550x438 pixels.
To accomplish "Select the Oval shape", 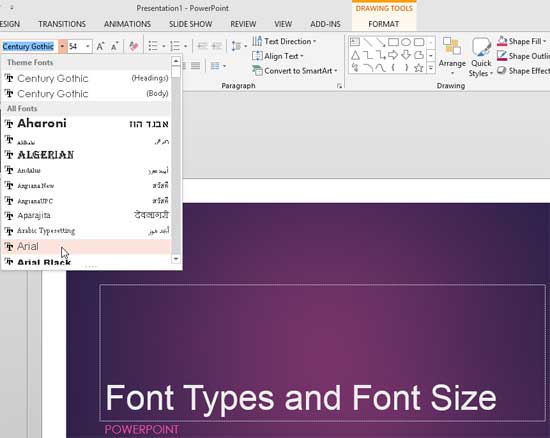I will (x=406, y=42).
